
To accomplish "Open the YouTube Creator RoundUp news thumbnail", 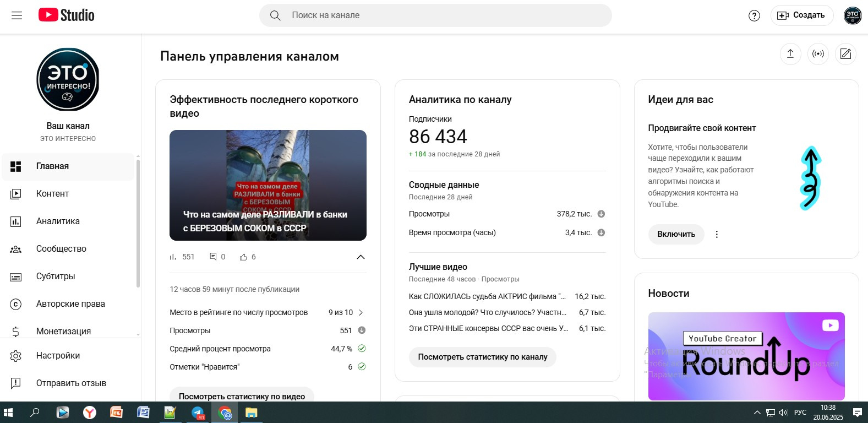I will click(746, 356).
